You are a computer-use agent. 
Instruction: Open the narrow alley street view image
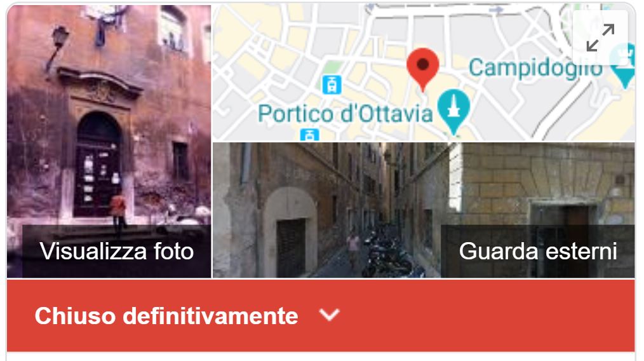click(x=424, y=210)
